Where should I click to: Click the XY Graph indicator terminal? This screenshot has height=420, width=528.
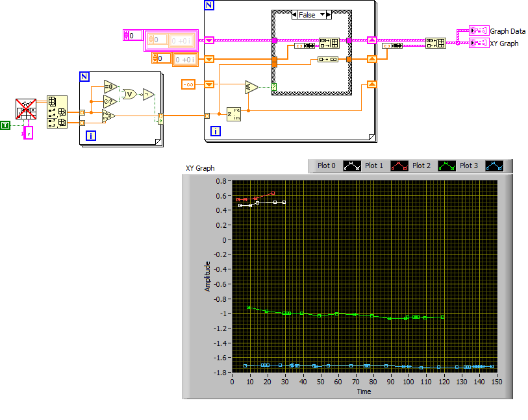(479, 43)
